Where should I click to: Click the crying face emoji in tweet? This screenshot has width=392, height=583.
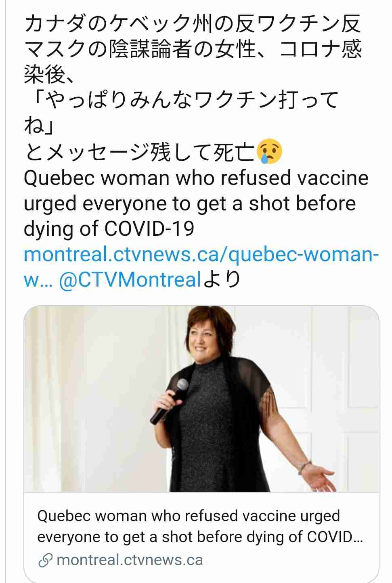269,151
